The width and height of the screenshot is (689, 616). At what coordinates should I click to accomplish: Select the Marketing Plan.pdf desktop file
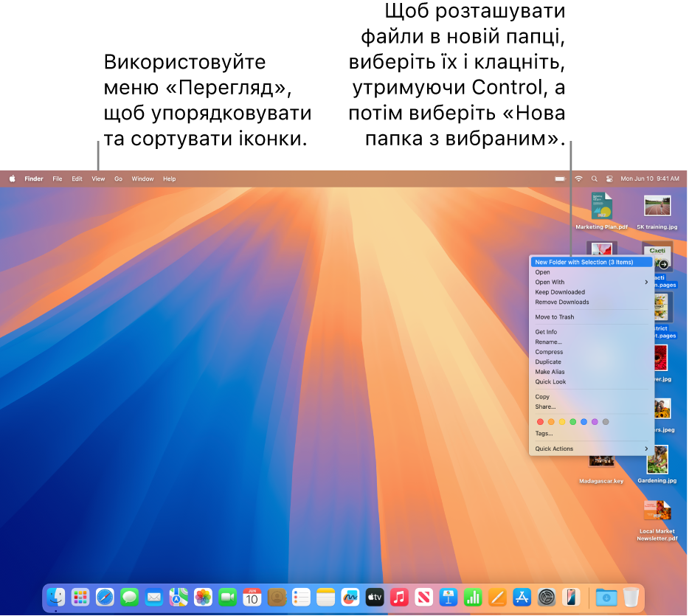pos(601,211)
